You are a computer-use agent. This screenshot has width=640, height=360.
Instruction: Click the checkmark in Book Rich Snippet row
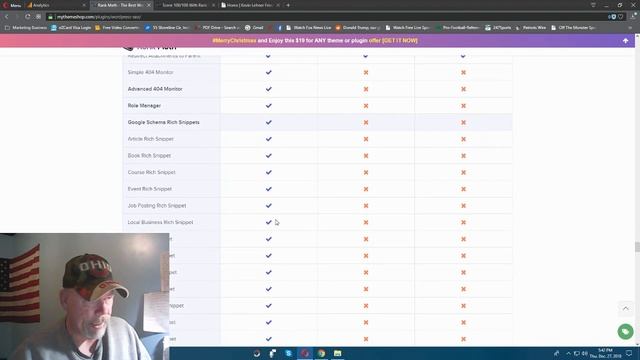[x=269, y=156]
